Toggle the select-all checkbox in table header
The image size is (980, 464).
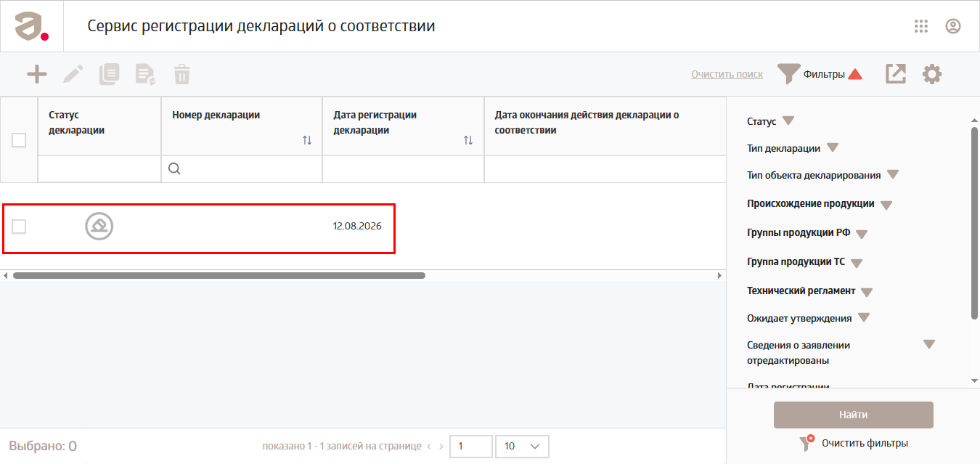19,140
